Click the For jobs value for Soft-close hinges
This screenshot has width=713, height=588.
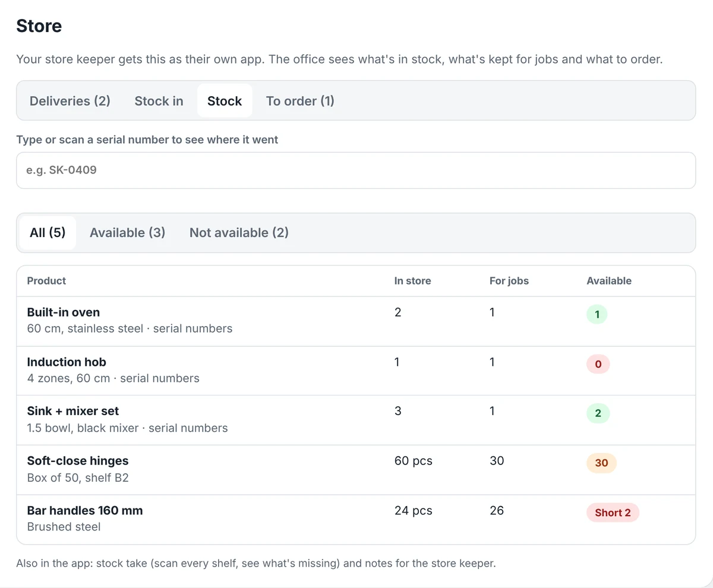tap(497, 461)
